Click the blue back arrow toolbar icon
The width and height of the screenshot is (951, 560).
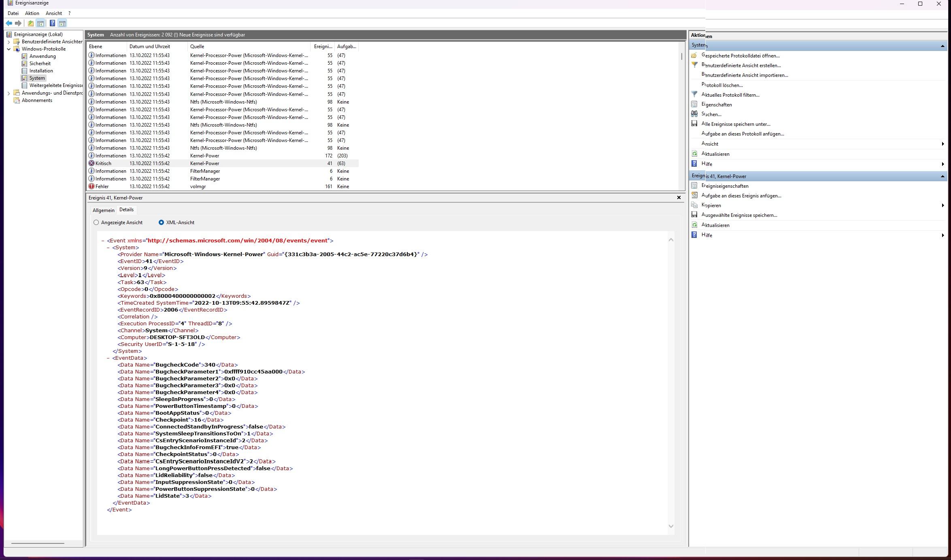coord(9,23)
